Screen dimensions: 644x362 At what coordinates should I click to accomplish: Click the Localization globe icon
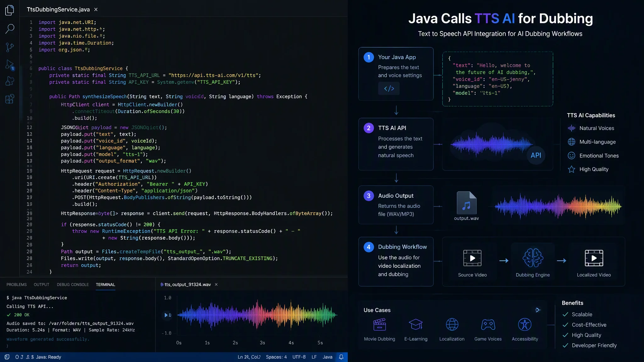point(452,324)
